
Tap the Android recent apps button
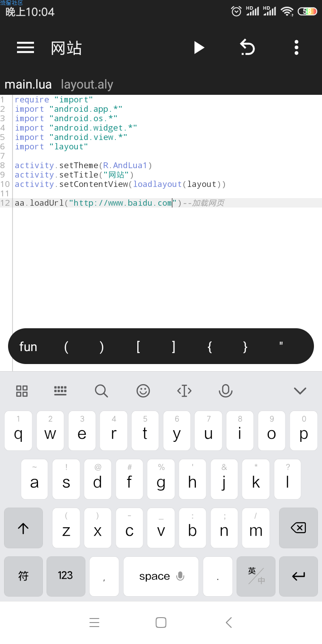coord(94,622)
